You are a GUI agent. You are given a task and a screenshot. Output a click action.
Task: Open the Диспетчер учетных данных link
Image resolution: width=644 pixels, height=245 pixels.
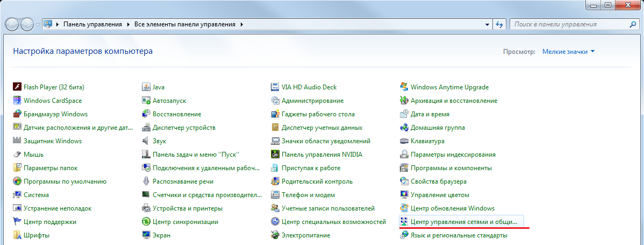(x=322, y=128)
